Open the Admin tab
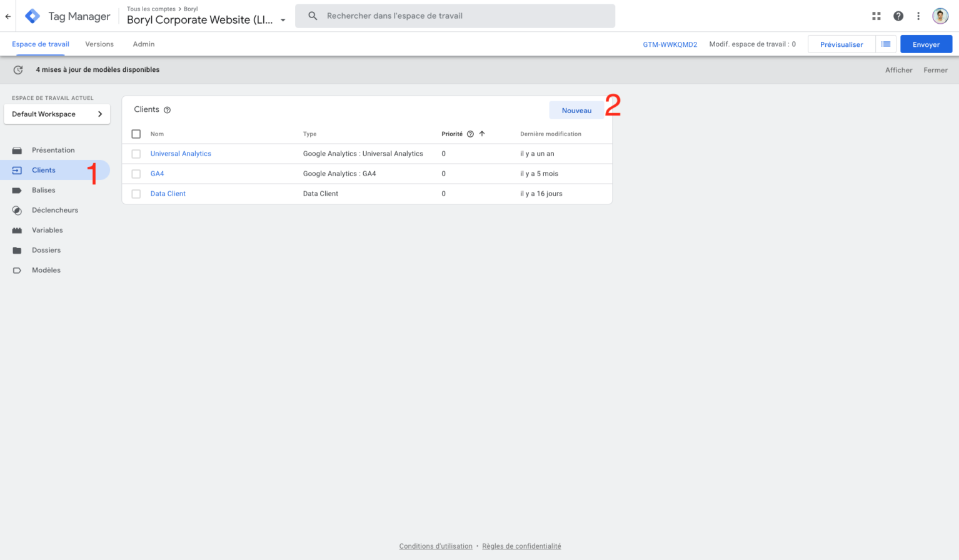The height and width of the screenshot is (560, 959). (x=143, y=44)
